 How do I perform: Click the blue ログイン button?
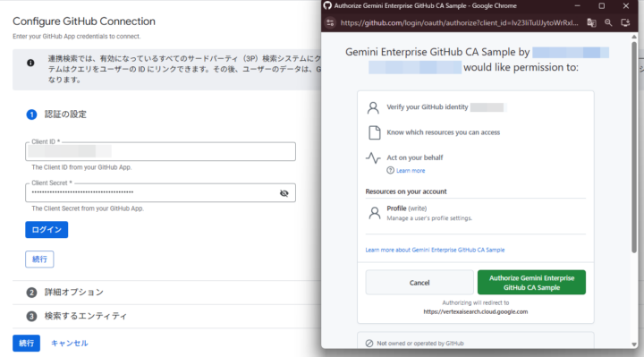(x=47, y=230)
